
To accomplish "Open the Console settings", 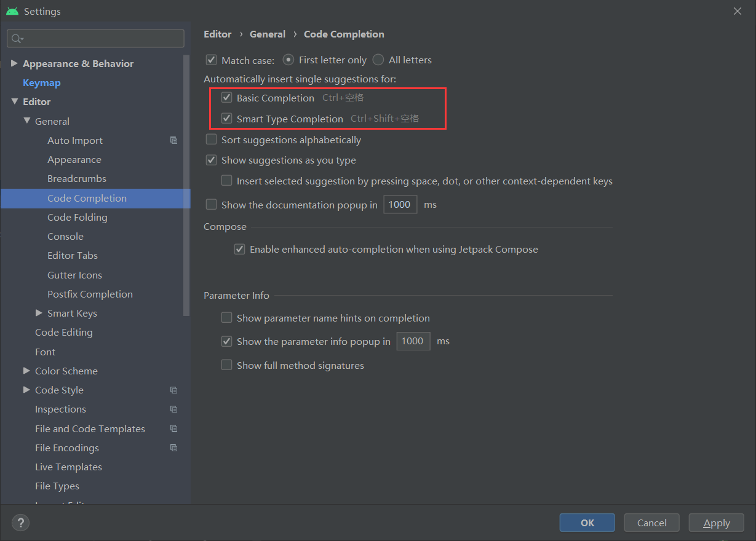I will coord(65,236).
